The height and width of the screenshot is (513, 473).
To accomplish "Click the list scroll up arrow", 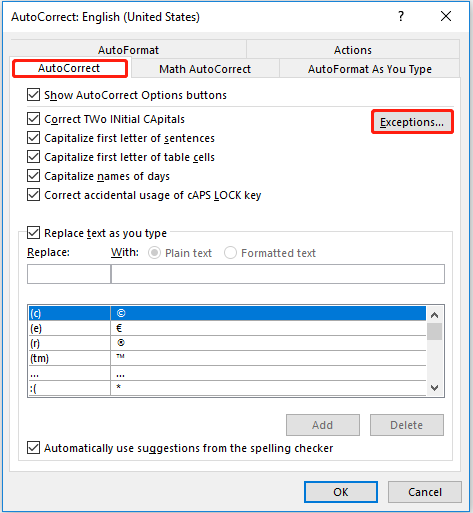I will (x=434, y=315).
